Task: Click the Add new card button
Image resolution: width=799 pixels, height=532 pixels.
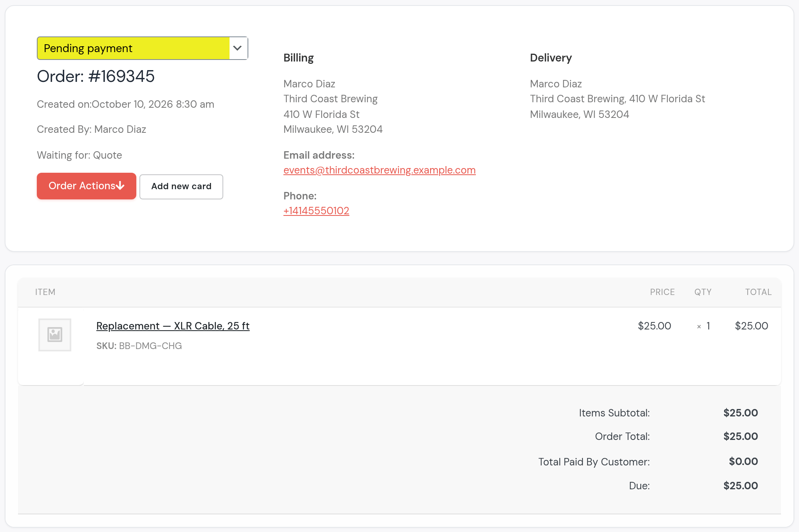Action: click(x=181, y=186)
